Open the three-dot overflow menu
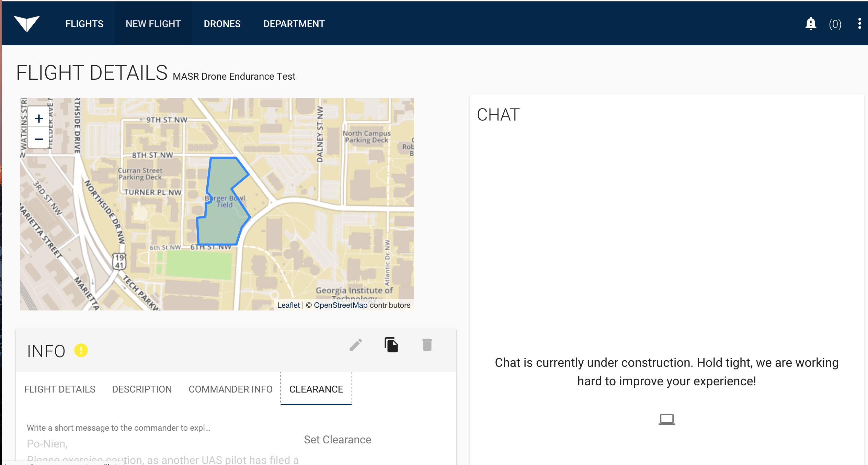The width and height of the screenshot is (868, 465). click(x=859, y=24)
